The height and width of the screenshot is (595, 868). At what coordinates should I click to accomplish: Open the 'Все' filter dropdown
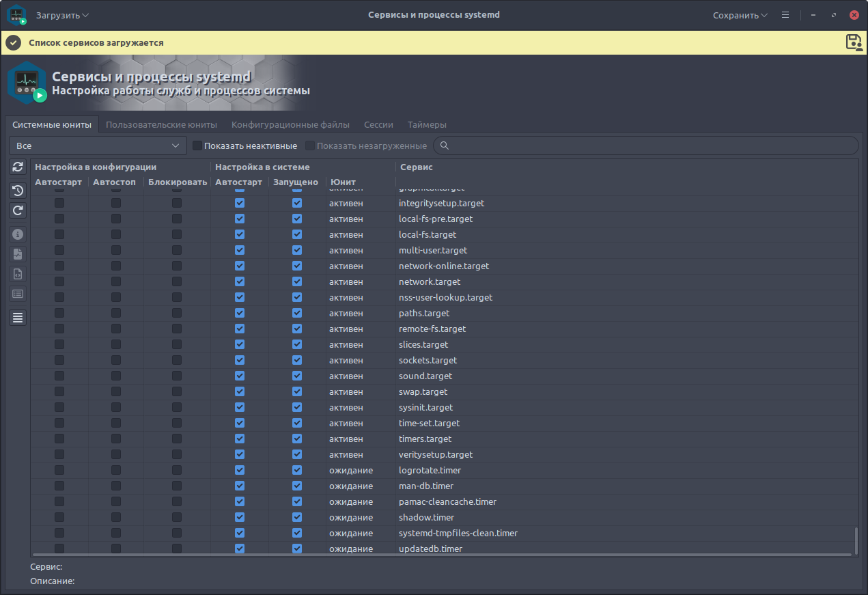[98, 146]
